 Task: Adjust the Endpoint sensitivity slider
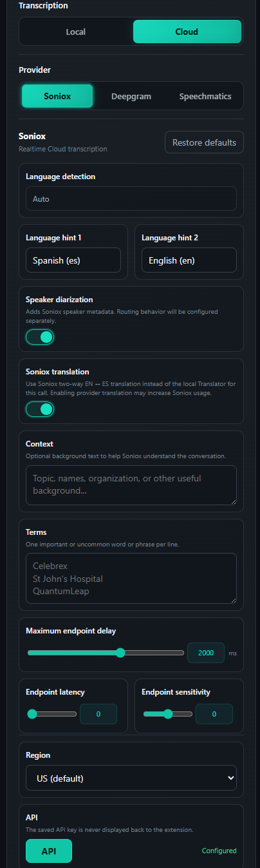click(x=167, y=714)
